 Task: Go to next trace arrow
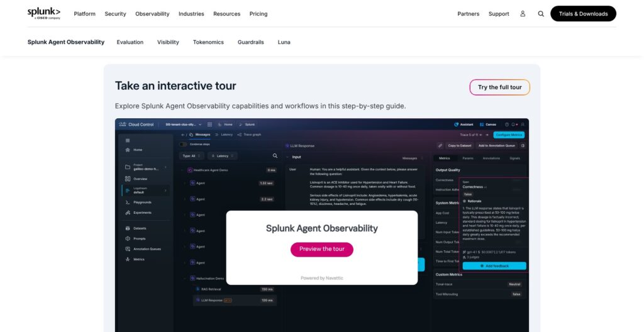(x=487, y=135)
